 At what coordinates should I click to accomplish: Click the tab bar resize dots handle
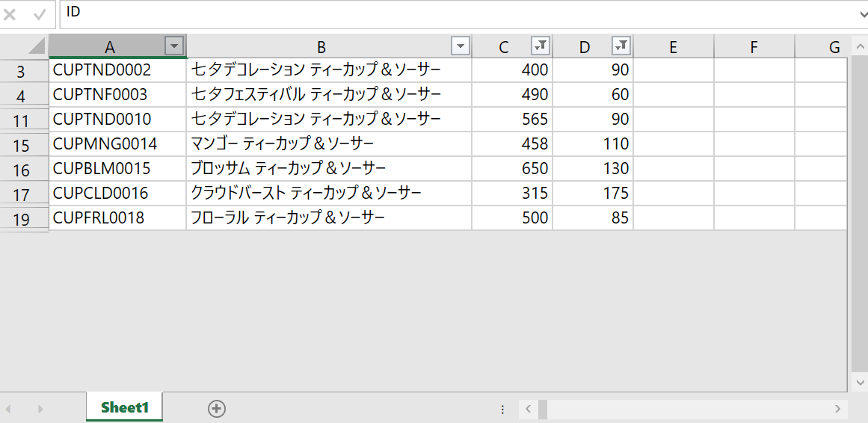point(503,409)
